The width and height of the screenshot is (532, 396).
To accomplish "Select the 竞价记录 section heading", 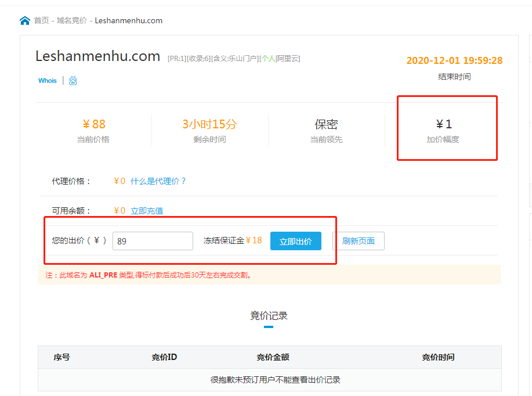I will click(269, 316).
